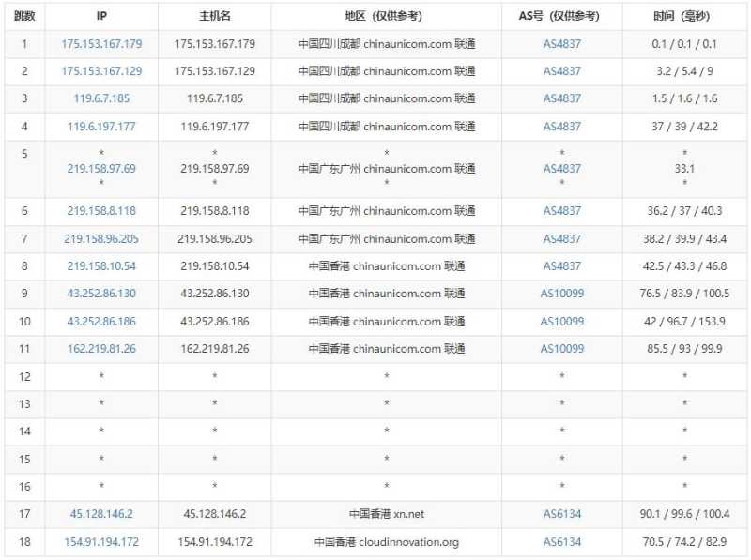Select region cell of hop 5 中国广东广州
Screen dimensions: 751x560
pos(386,169)
